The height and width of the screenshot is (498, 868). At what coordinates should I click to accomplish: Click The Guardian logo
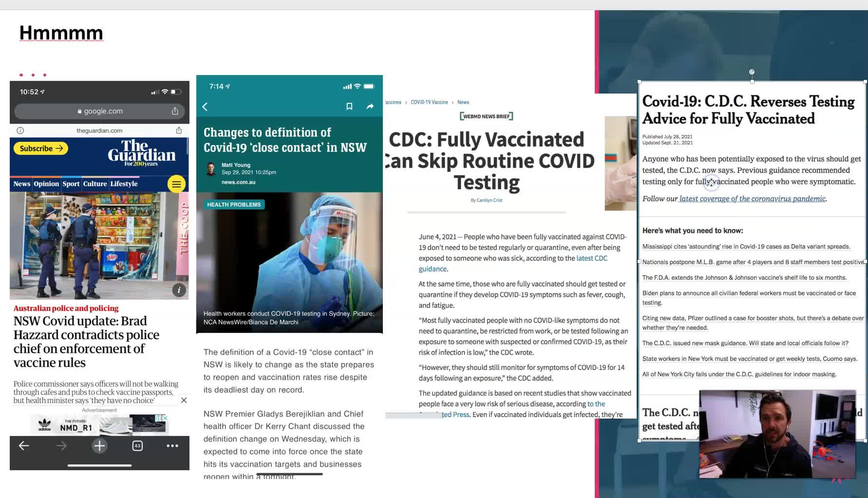(x=142, y=153)
